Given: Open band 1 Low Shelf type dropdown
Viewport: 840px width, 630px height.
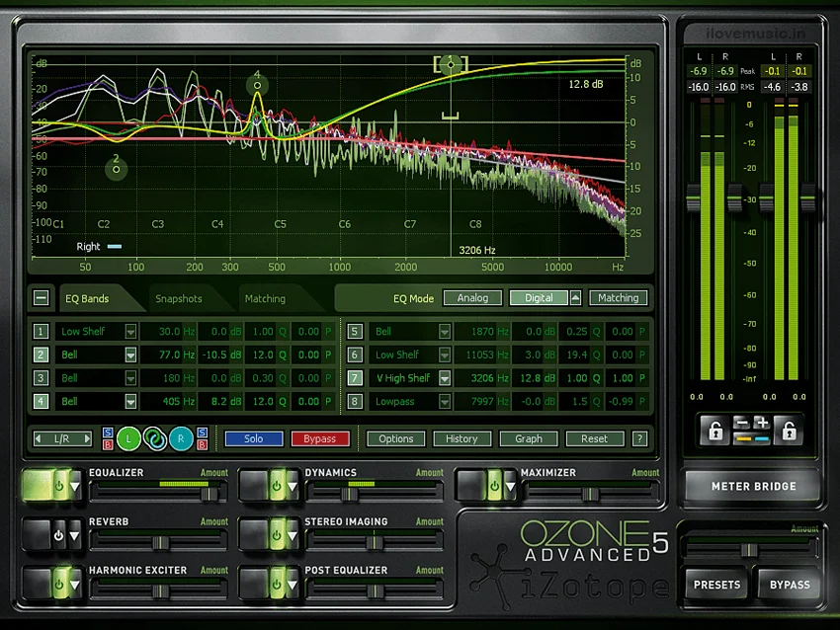Looking at the screenshot, I should click(x=130, y=332).
